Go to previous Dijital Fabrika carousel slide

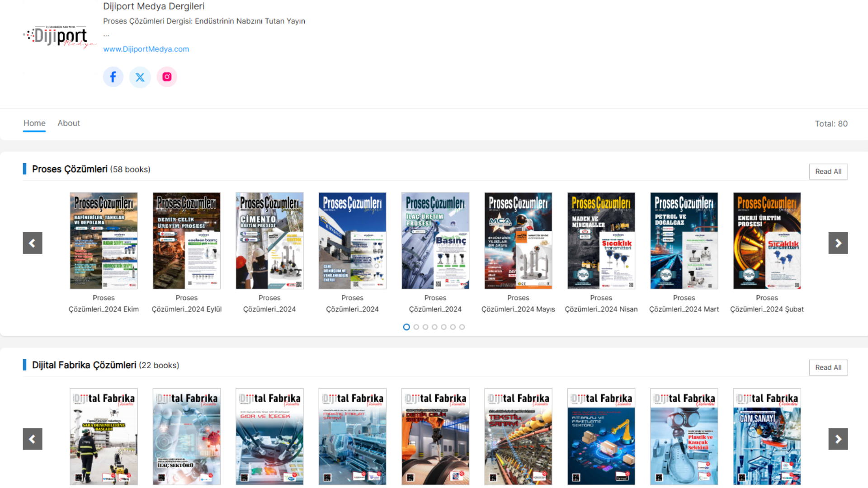click(33, 439)
